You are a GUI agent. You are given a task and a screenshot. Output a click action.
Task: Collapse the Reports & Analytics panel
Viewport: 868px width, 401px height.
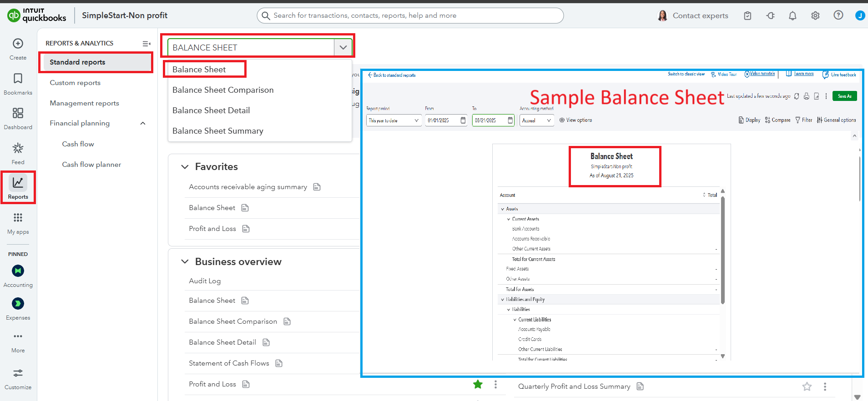pos(146,44)
